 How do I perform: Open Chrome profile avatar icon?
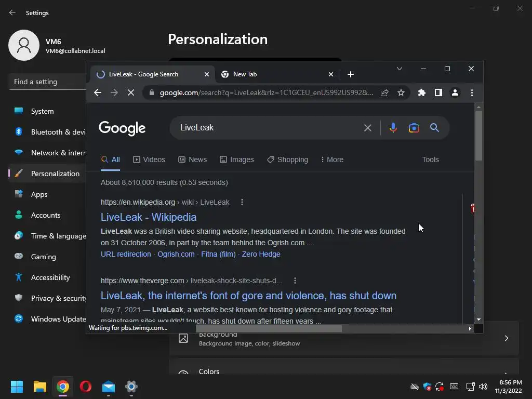coord(455,92)
